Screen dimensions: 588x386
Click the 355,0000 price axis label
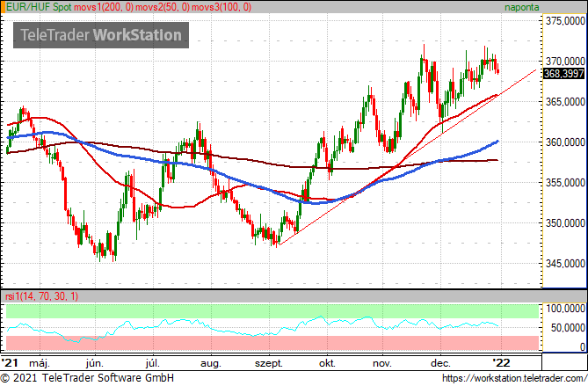pos(565,183)
